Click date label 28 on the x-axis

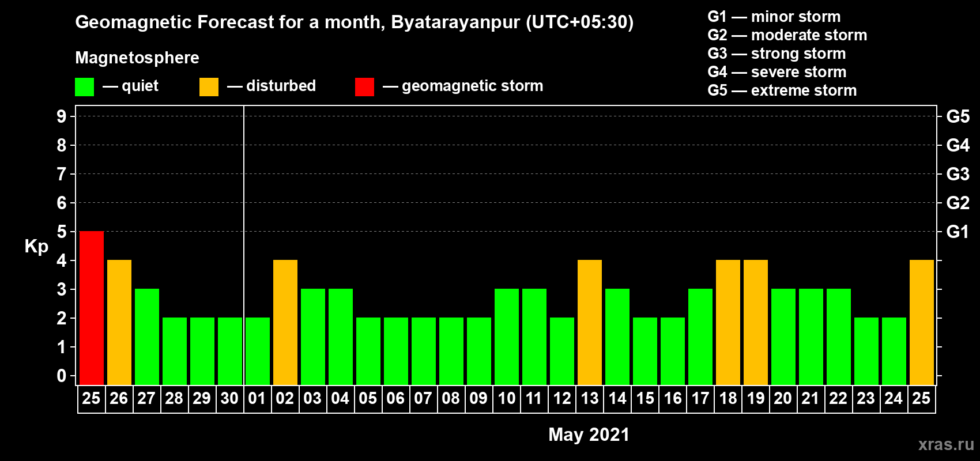(x=174, y=398)
